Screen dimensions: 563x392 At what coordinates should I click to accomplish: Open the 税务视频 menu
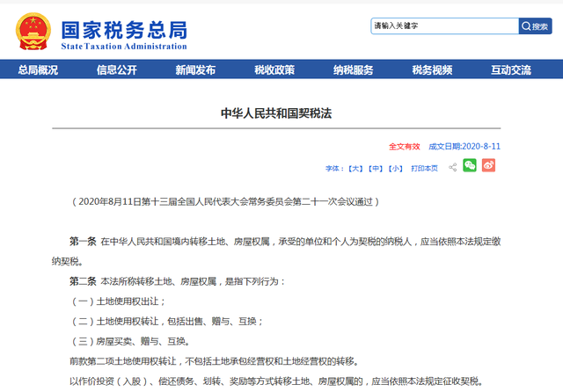point(432,70)
